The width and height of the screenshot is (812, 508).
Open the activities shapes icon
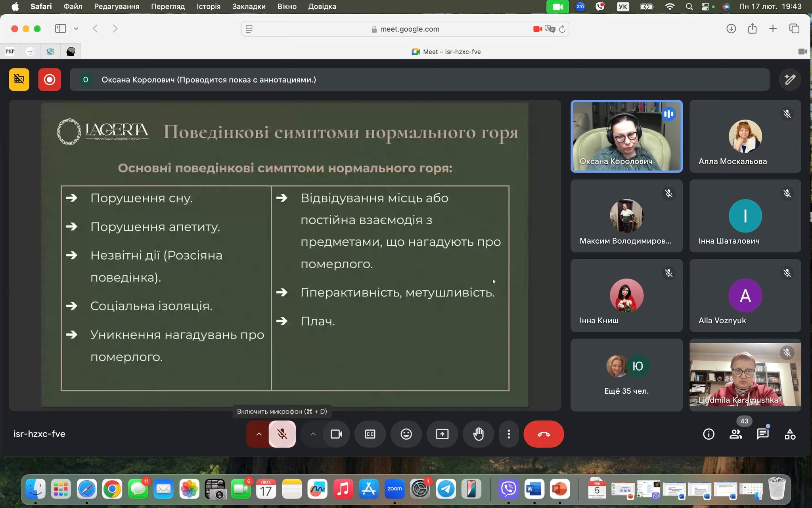coord(789,434)
